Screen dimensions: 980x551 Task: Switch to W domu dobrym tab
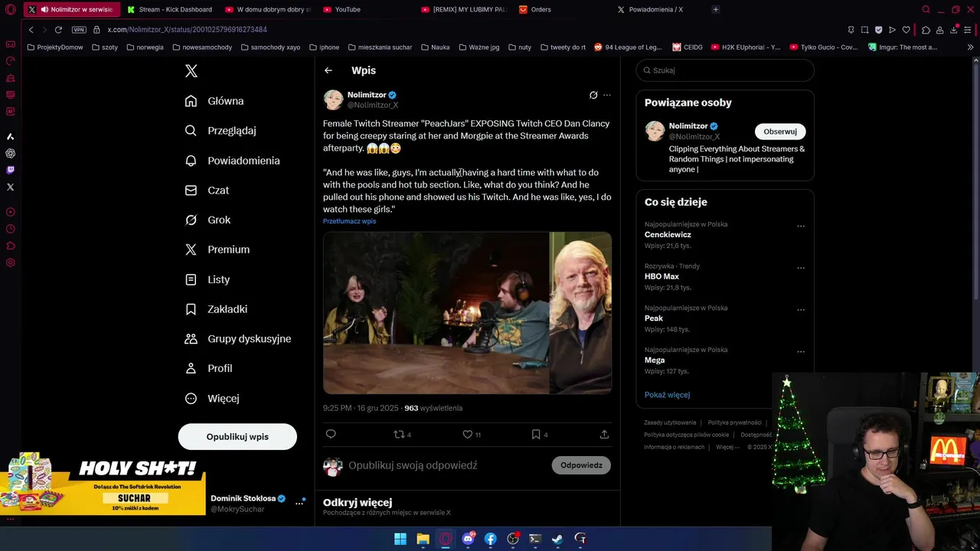pyautogui.click(x=268, y=9)
